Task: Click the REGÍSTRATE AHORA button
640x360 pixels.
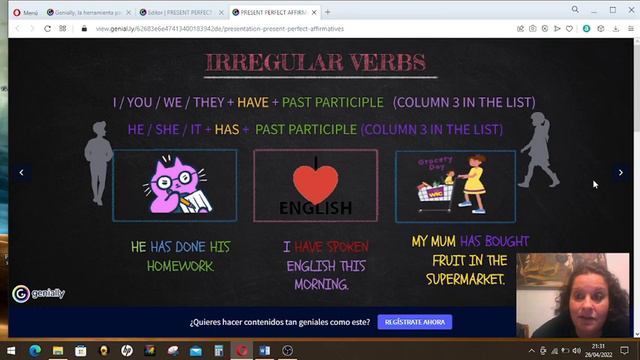Action: pyautogui.click(x=415, y=322)
